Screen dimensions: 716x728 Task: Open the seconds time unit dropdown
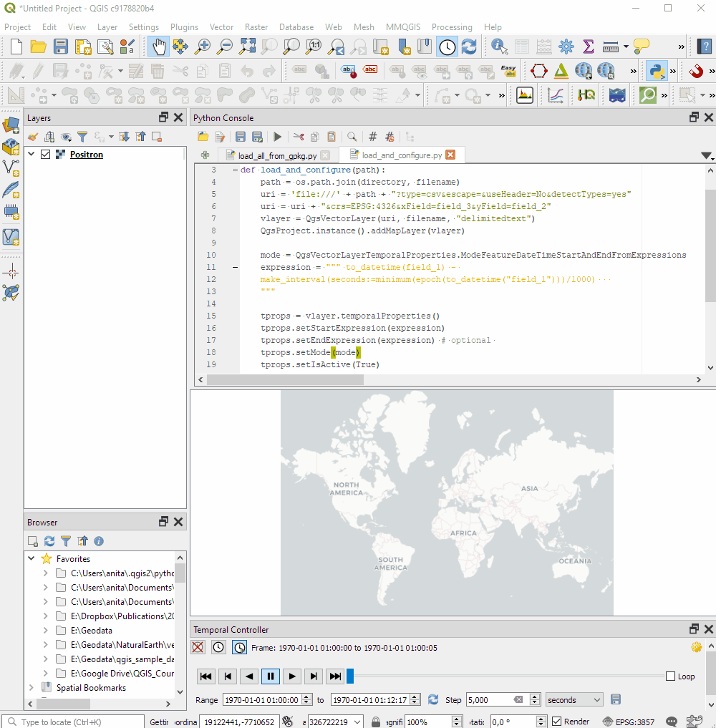click(x=574, y=699)
